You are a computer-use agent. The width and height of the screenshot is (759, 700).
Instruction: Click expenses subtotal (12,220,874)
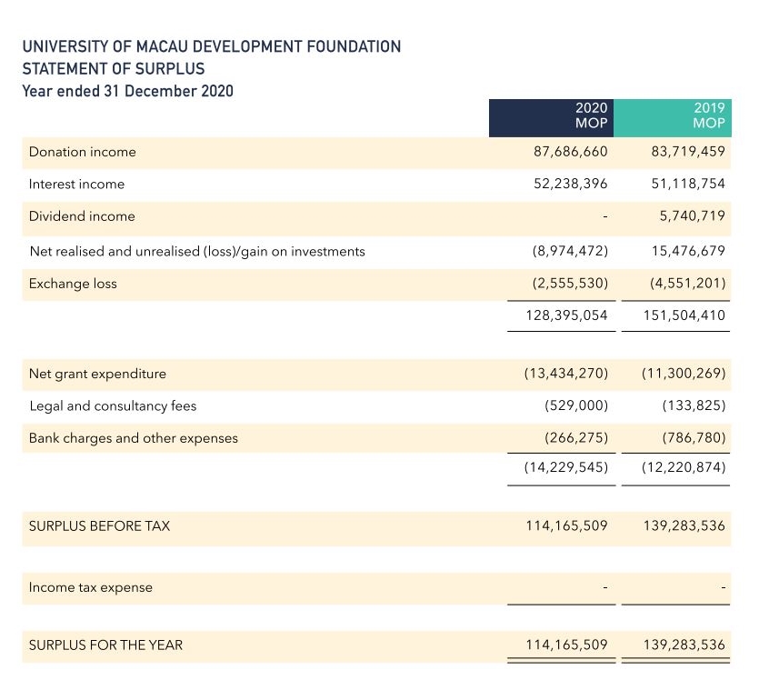684,467
